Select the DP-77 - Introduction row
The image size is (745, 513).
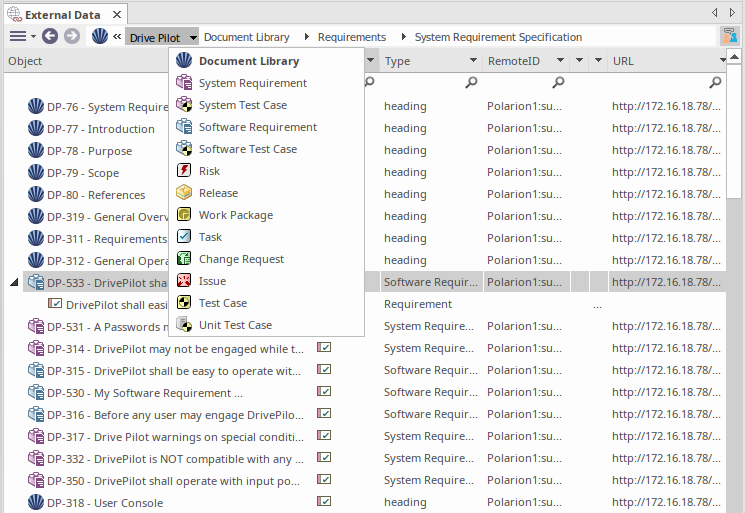(x=100, y=129)
